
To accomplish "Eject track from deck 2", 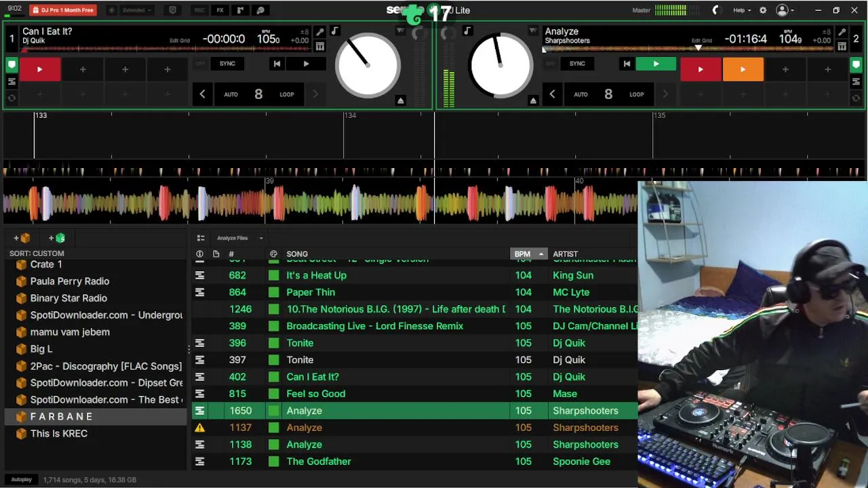I will [x=533, y=100].
